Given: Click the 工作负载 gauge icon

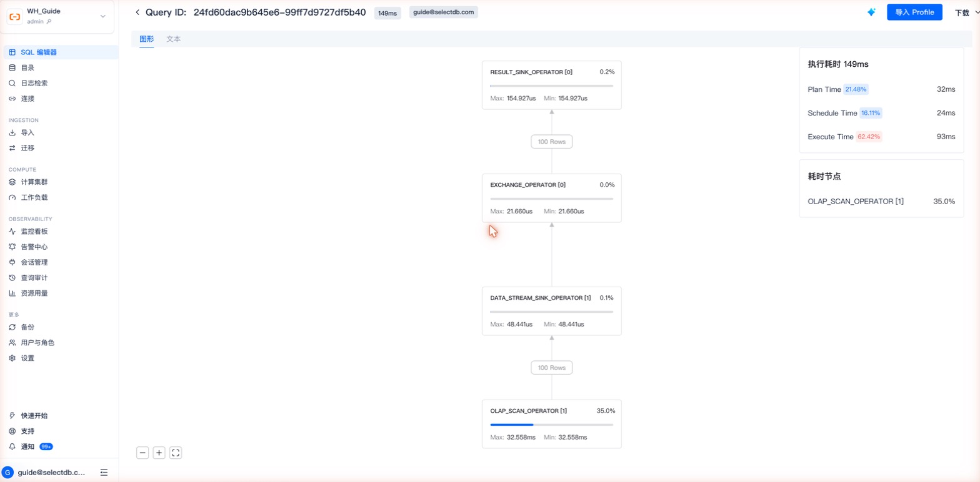Looking at the screenshot, I should (x=12, y=197).
